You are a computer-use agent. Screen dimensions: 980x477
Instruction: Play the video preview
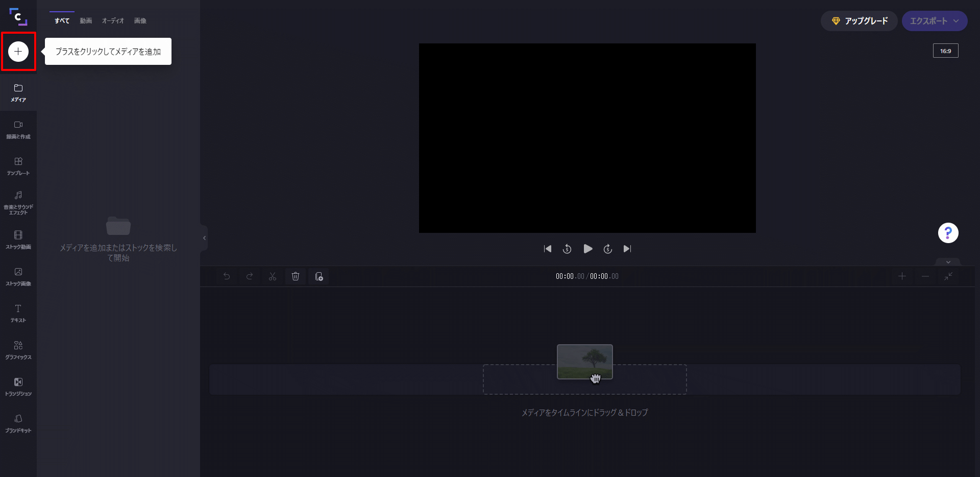pyautogui.click(x=587, y=249)
